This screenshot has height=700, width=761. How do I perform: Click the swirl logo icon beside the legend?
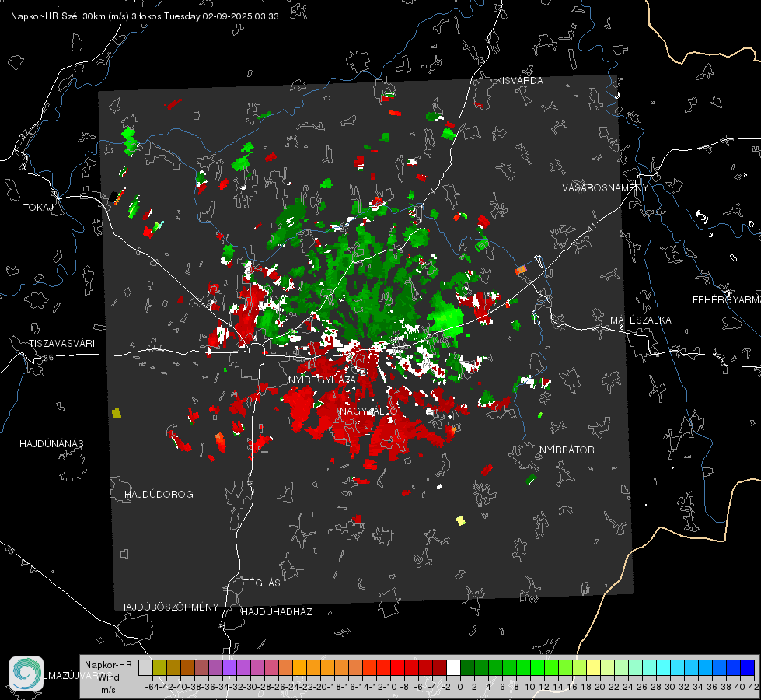click(26, 674)
